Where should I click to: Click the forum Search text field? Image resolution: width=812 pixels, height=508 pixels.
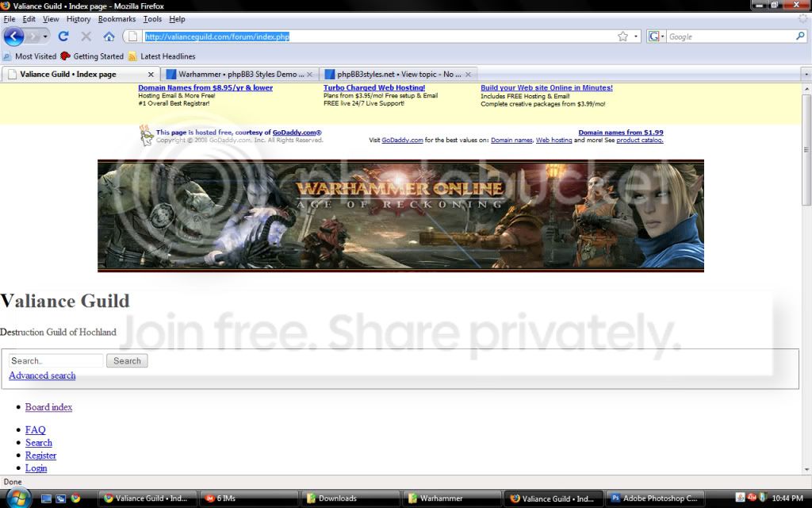tap(56, 360)
